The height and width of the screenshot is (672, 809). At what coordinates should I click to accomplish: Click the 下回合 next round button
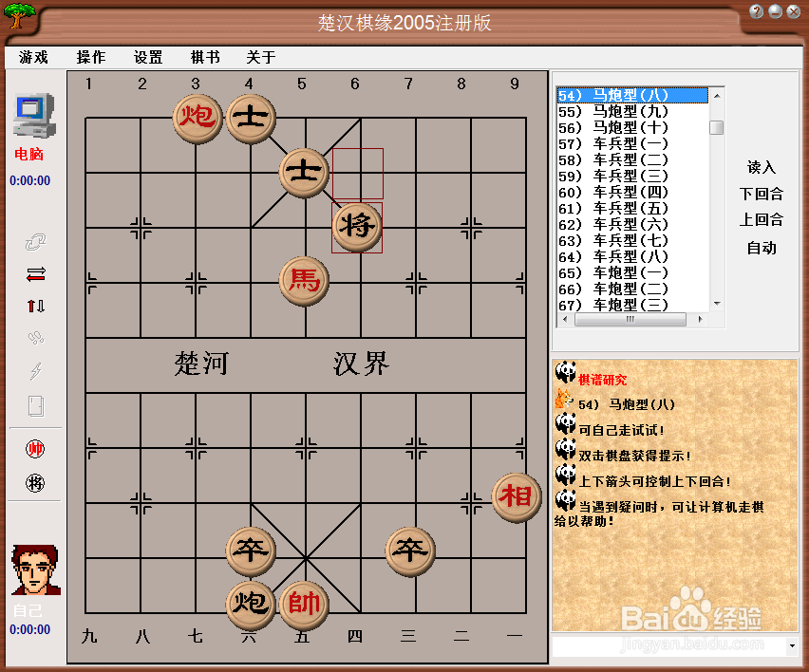762,194
